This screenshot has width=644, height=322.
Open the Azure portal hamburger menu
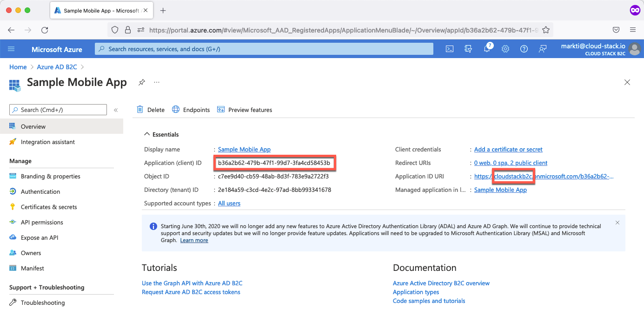pos(12,49)
